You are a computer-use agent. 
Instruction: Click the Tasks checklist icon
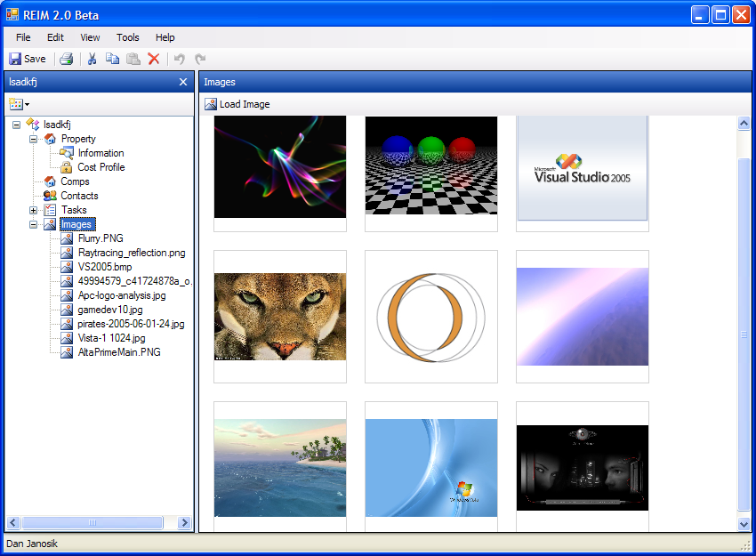click(x=50, y=210)
